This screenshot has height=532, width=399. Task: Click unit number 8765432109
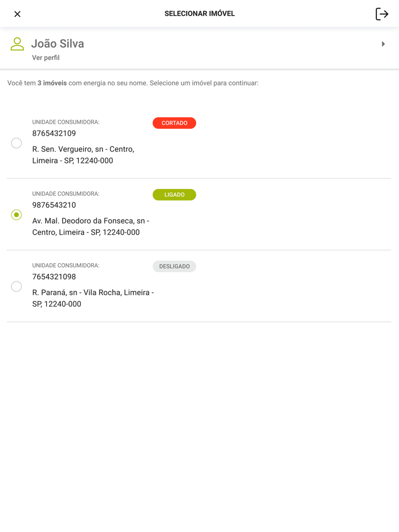pyautogui.click(x=54, y=133)
